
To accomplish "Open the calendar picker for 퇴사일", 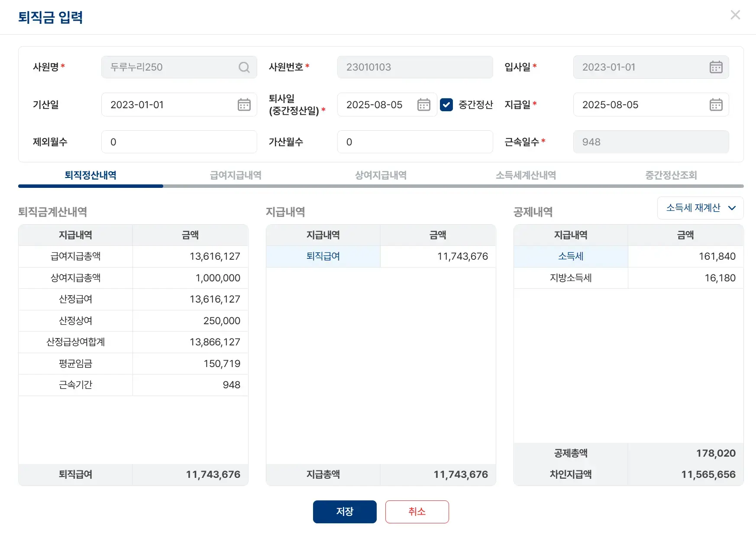I will pos(423,104).
